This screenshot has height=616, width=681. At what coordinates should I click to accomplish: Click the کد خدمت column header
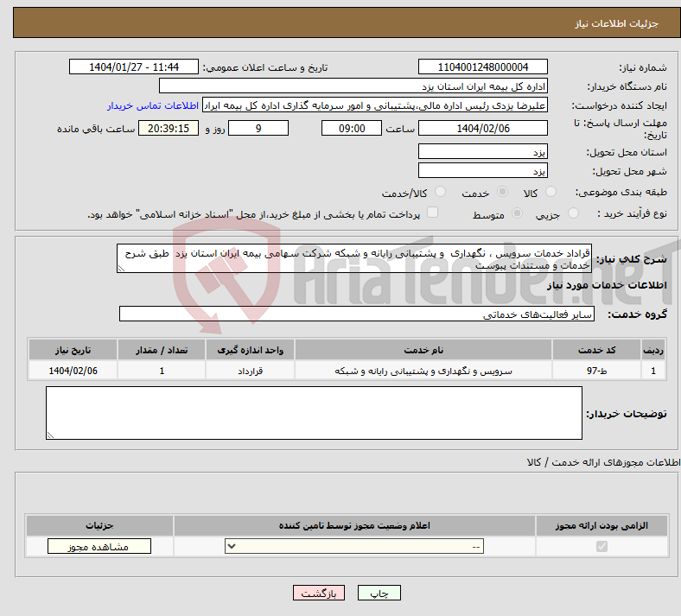[597, 350]
